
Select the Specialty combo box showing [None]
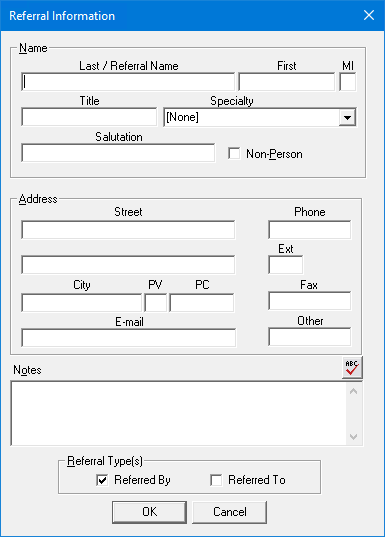pos(260,117)
